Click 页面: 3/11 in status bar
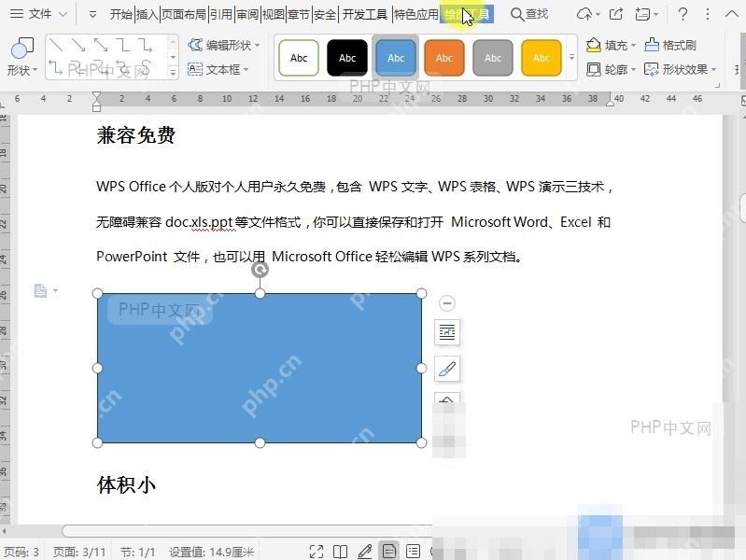The width and height of the screenshot is (746, 560). [x=79, y=552]
